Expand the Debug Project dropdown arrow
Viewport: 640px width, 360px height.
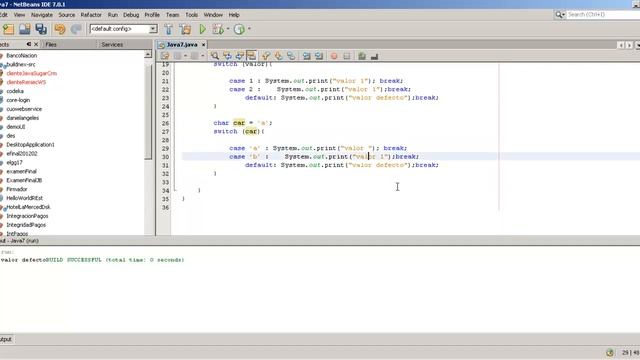(228, 29)
